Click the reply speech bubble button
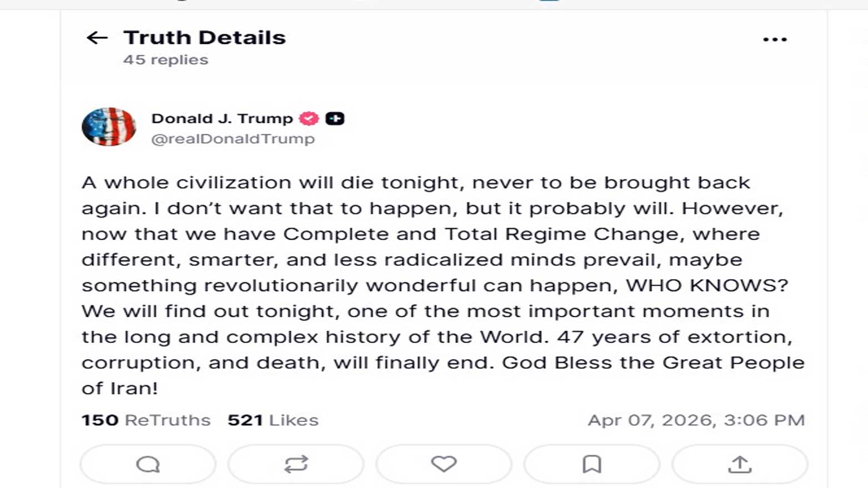The height and width of the screenshot is (488, 868). pyautogui.click(x=148, y=464)
